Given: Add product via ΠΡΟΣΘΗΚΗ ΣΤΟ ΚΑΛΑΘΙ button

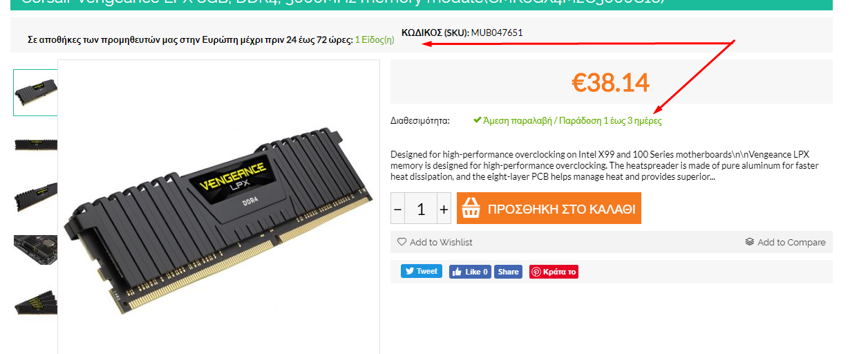Looking at the screenshot, I should tap(549, 209).
